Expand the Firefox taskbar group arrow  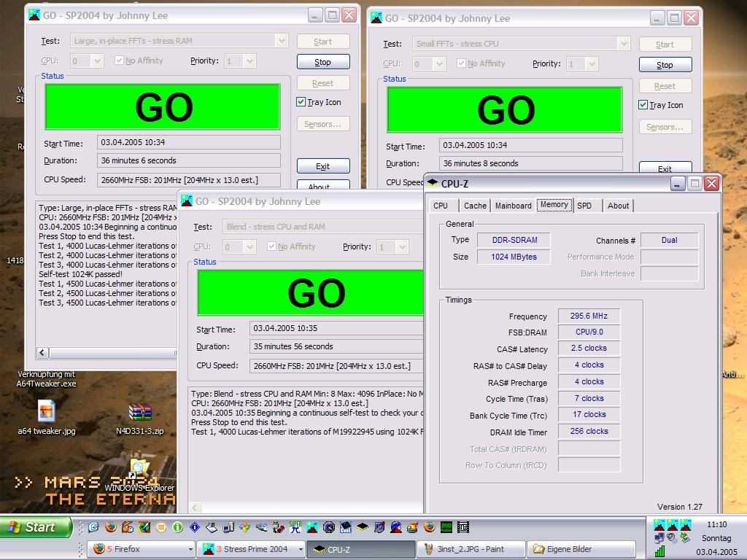[x=190, y=550]
